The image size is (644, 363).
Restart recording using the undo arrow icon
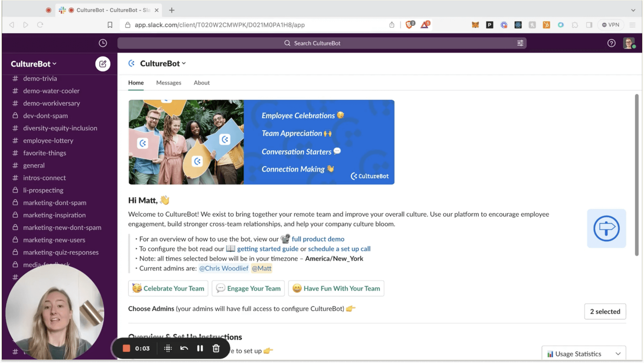tap(184, 348)
